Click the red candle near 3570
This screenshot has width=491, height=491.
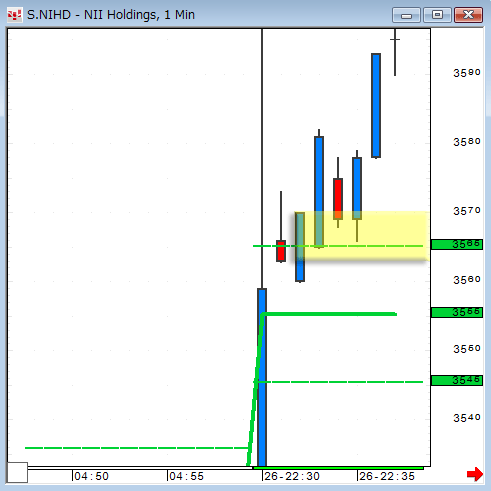[x=338, y=199]
